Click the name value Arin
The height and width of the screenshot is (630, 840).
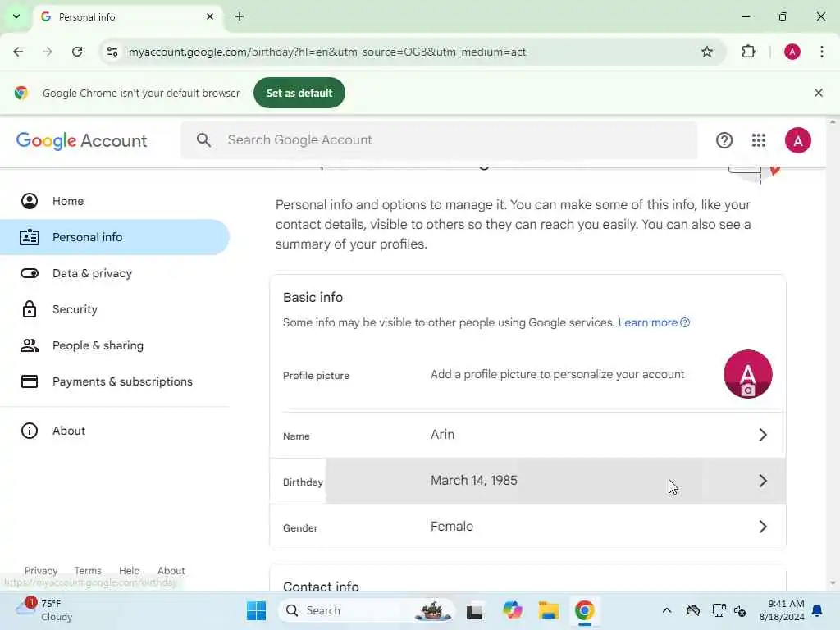tap(442, 435)
